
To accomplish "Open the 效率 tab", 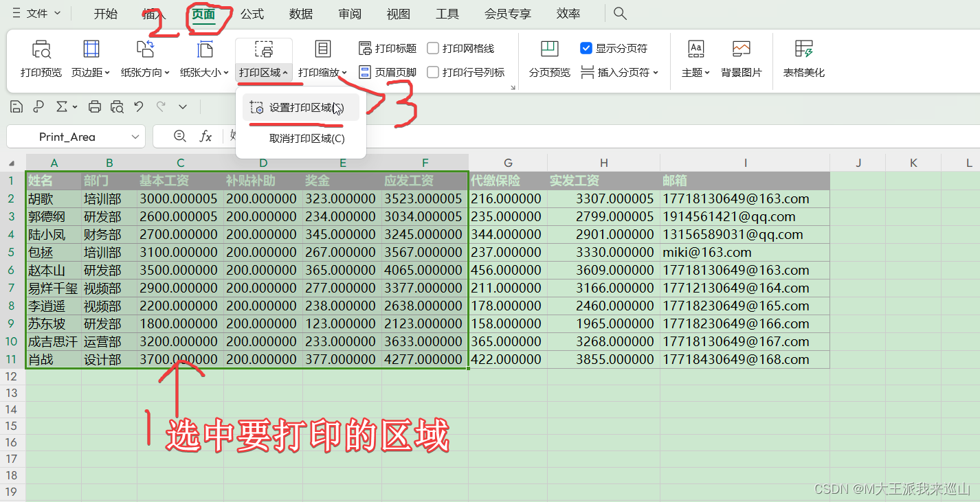I will coord(568,14).
